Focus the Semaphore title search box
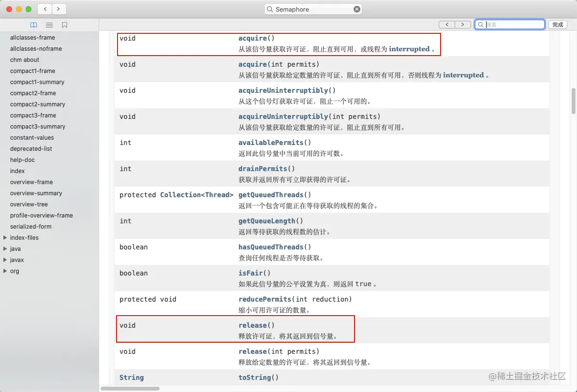 coord(313,9)
